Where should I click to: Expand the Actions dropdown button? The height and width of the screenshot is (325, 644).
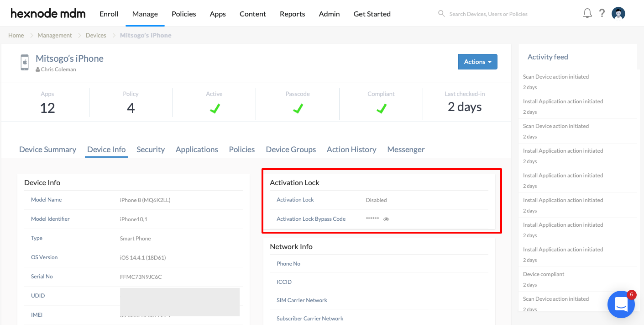(x=477, y=62)
